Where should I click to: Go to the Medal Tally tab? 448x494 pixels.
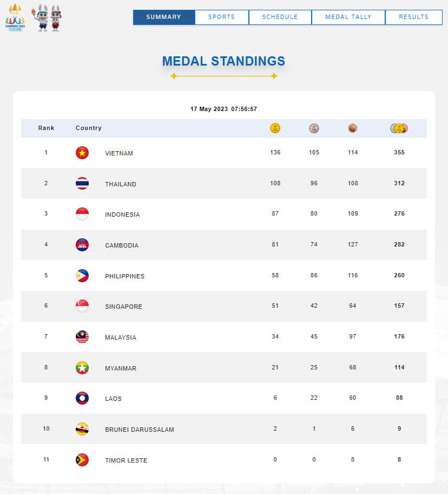point(348,17)
